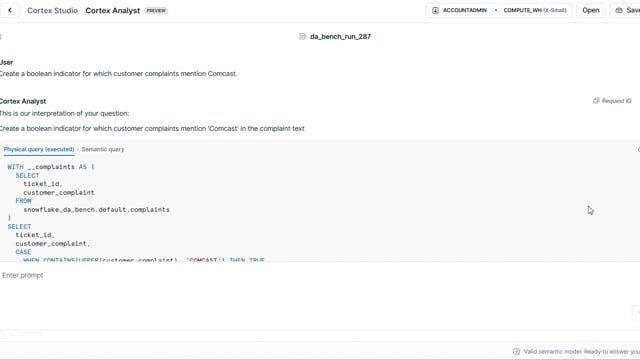Click the Cortex Analyst page title

[113, 11]
